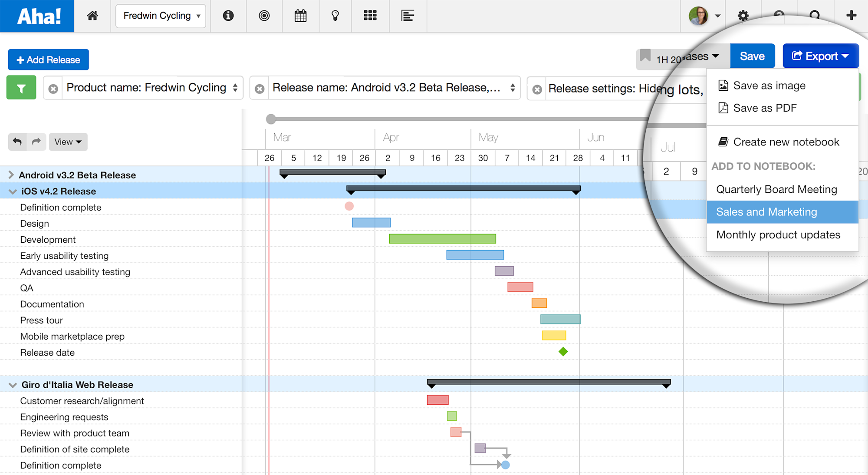
Task: Click the undo arrow button
Action: (x=17, y=142)
